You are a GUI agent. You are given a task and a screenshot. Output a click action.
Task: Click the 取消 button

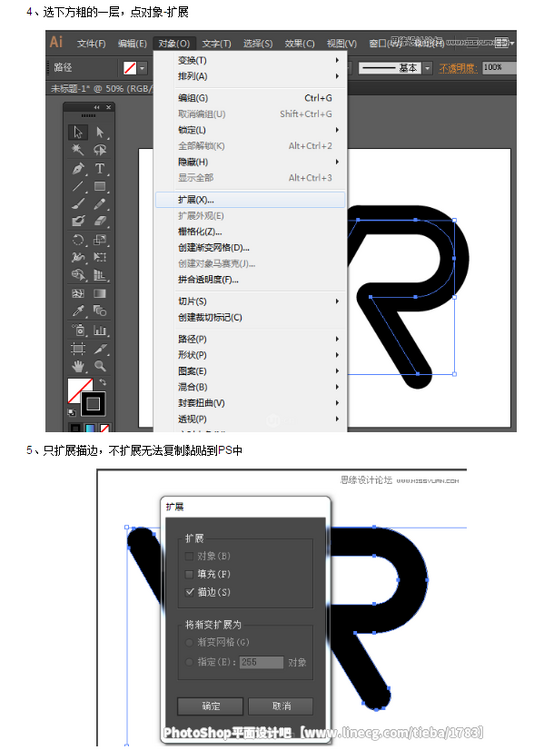click(281, 706)
